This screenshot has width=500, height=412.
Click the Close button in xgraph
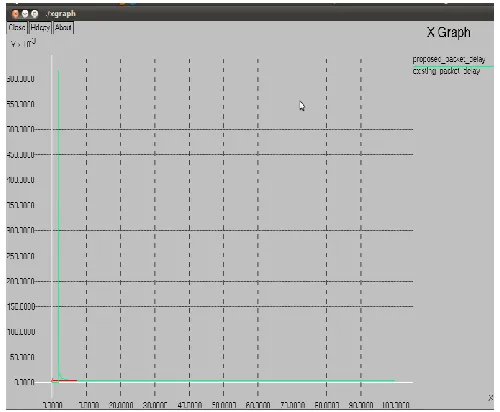[17, 27]
